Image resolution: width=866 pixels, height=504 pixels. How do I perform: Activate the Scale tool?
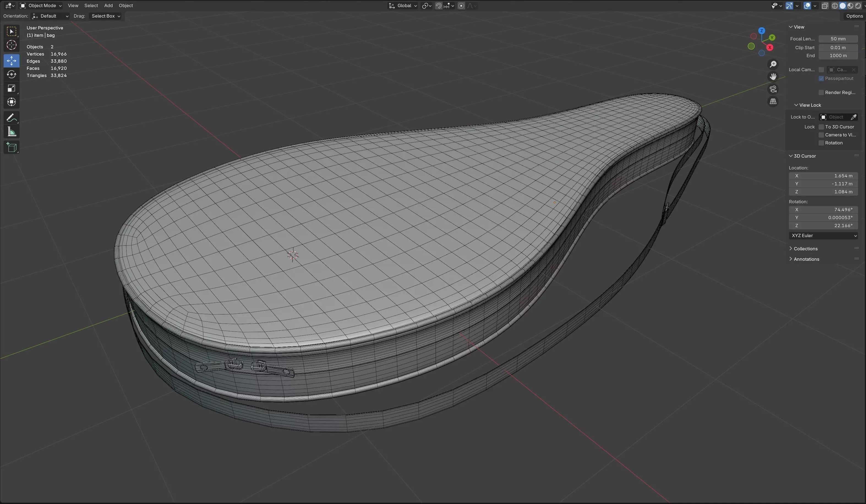point(11,88)
